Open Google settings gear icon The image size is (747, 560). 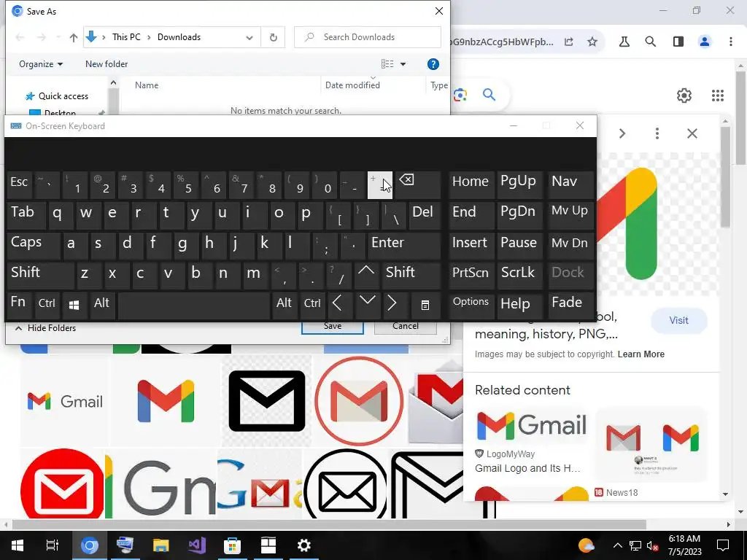pyautogui.click(x=684, y=96)
